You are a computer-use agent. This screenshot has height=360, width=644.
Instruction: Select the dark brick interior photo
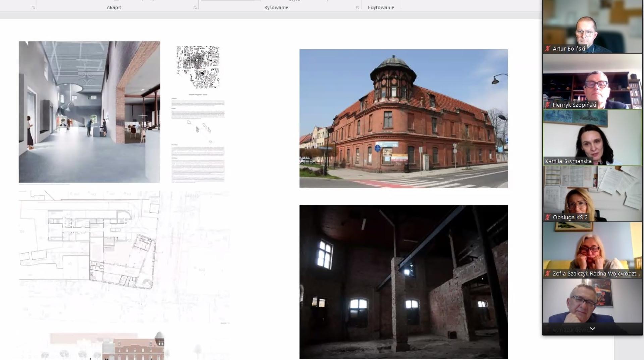click(x=404, y=282)
